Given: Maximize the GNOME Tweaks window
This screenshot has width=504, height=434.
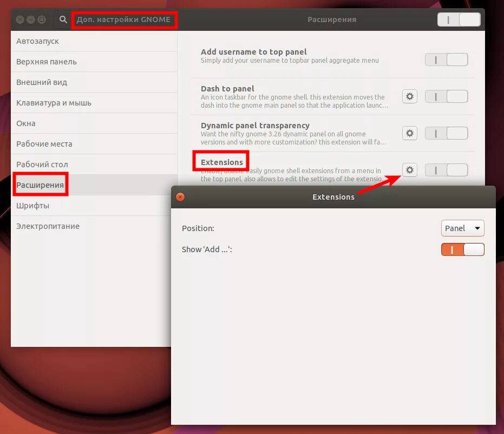Looking at the screenshot, I should click(42, 19).
